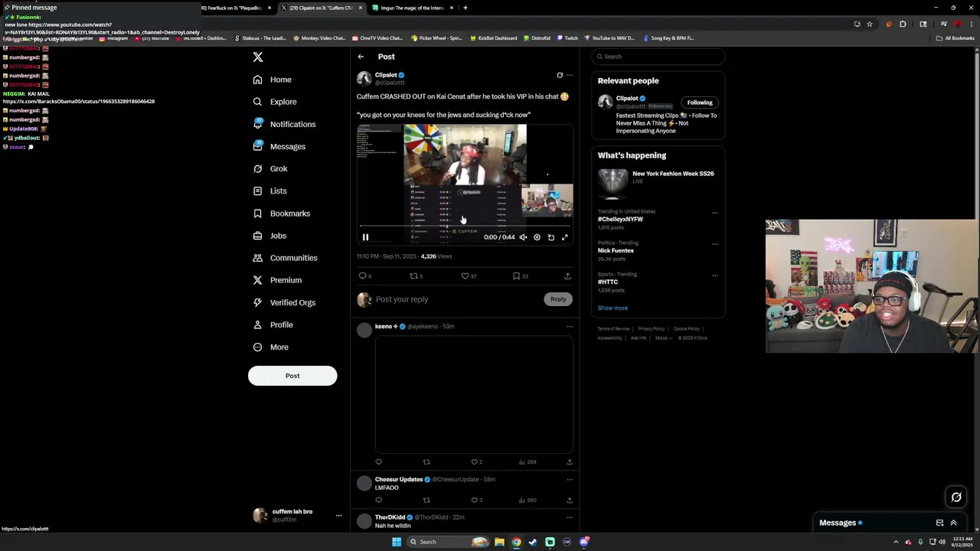Open more options on keeno's reply
This screenshot has height=551, width=980.
[x=570, y=327]
